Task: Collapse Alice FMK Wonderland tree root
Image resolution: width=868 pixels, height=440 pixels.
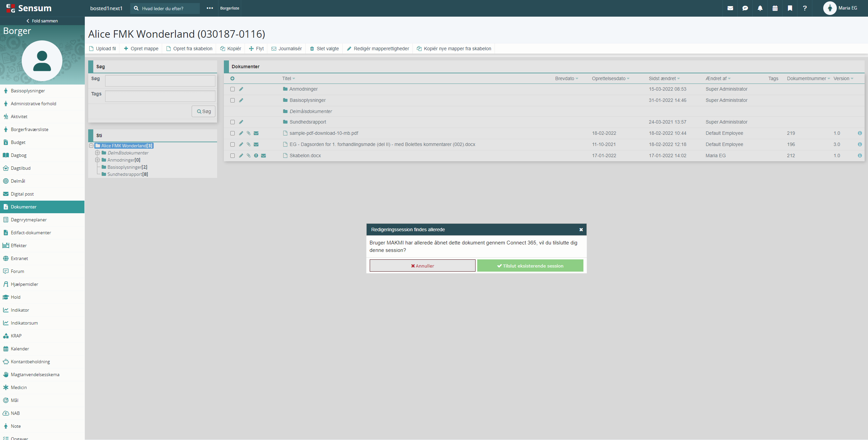Action: coord(91,146)
